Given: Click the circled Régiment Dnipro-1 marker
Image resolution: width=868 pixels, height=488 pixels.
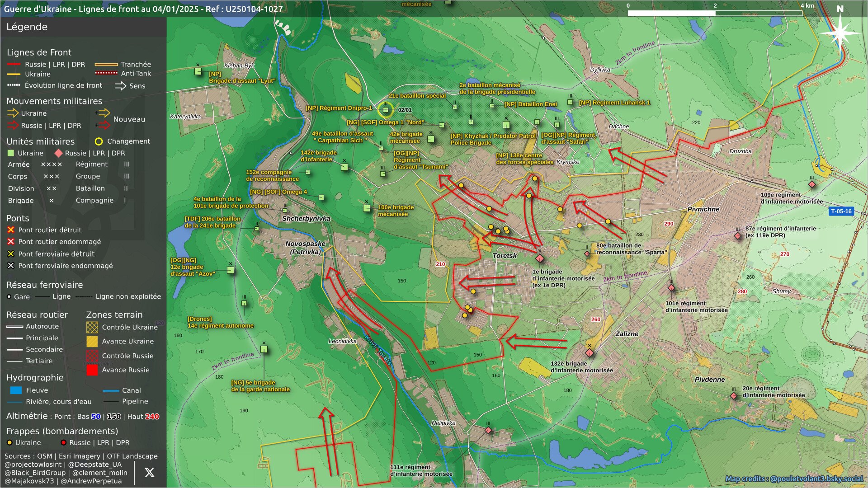Looking at the screenshot, I should (386, 109).
